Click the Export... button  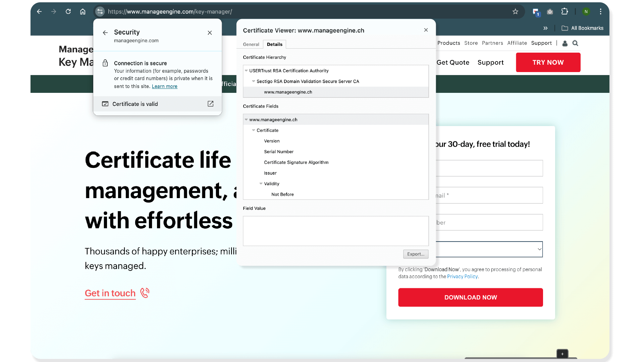click(416, 254)
